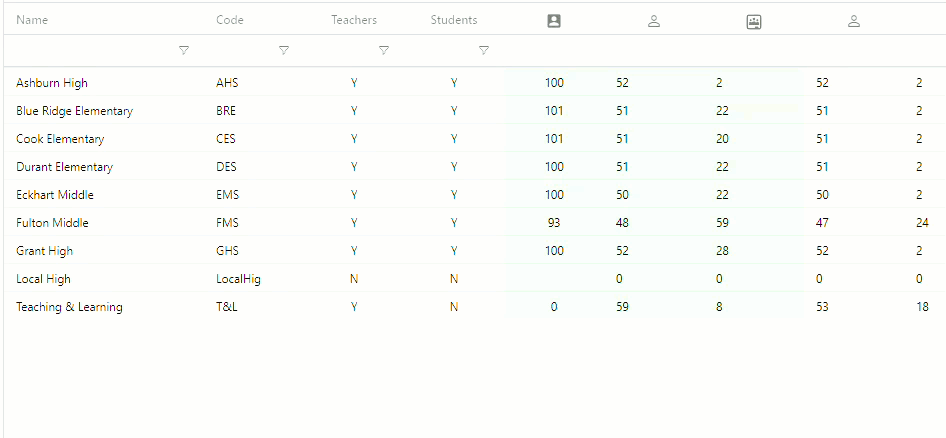The image size is (946, 438).
Task: Click the value 48 in Fulton Middle row
Action: (622, 223)
